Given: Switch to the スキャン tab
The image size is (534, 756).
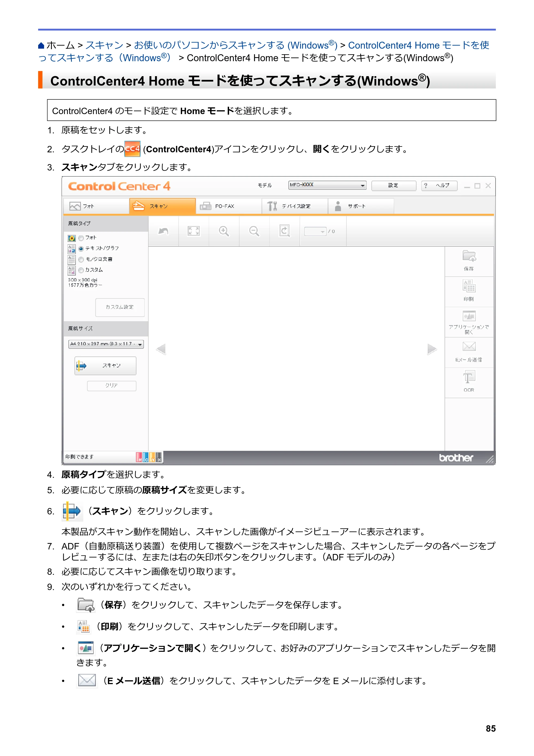Looking at the screenshot, I should (163, 206).
